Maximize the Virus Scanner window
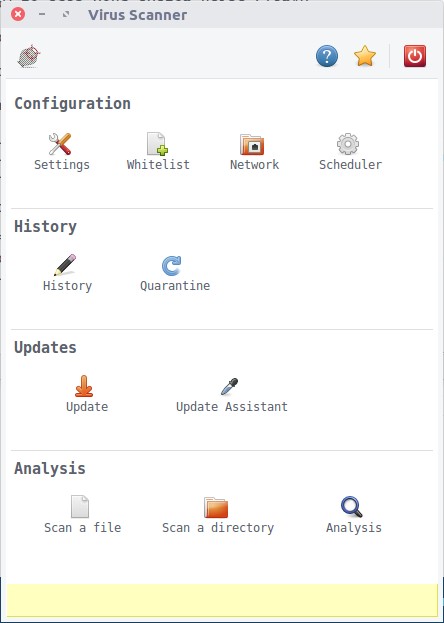 pyautogui.click(x=66, y=15)
